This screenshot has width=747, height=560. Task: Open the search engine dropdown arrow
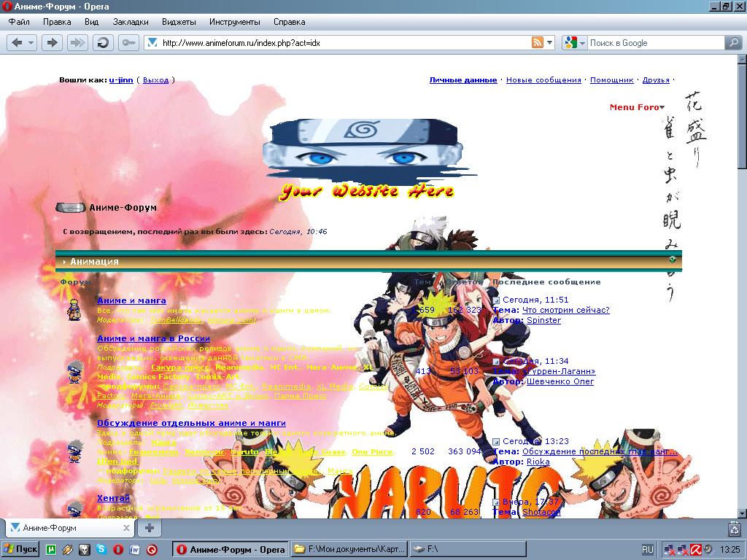pyautogui.click(x=582, y=43)
